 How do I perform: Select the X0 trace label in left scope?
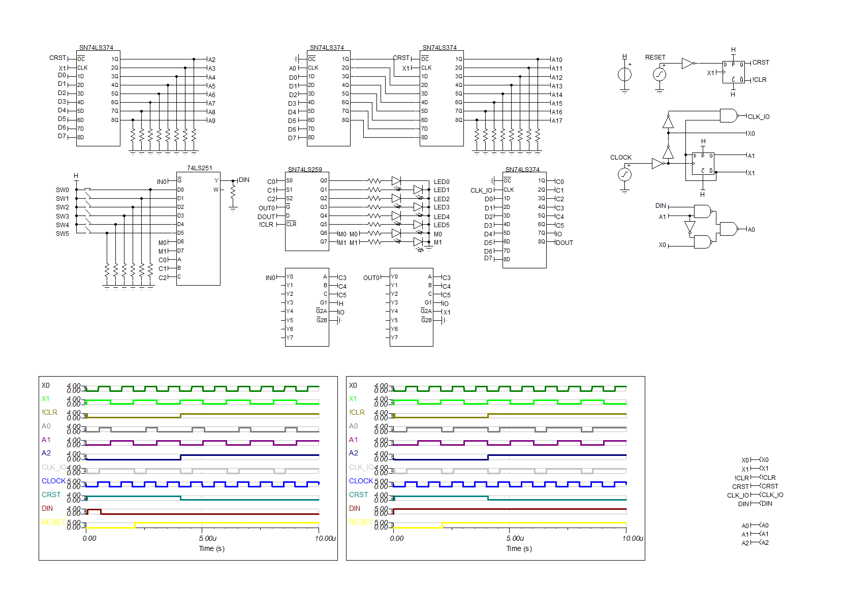click(x=46, y=385)
